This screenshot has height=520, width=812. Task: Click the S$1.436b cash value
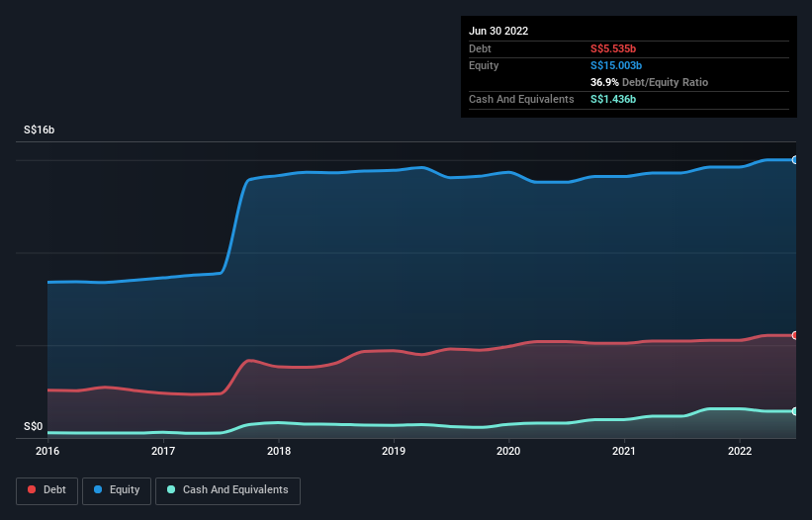[613, 99]
